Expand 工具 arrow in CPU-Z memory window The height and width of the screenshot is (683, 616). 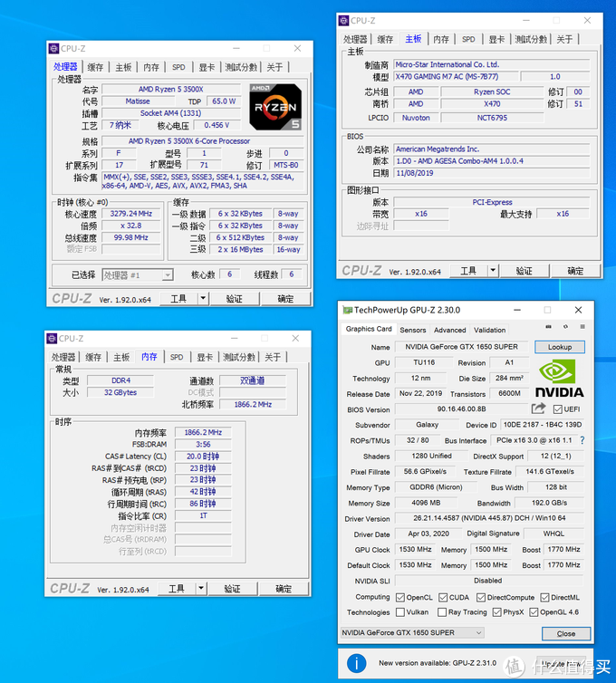(201, 589)
